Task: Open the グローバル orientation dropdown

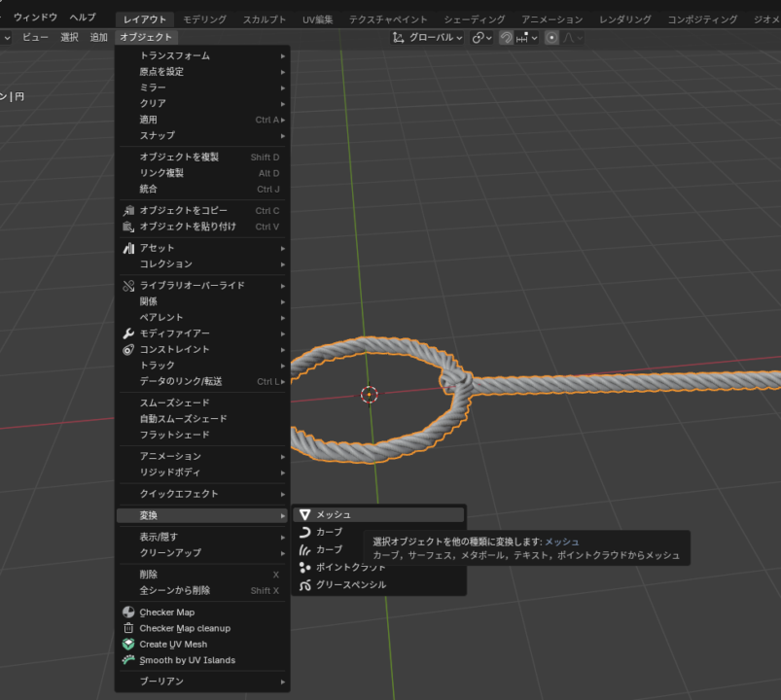Action: pos(427,37)
